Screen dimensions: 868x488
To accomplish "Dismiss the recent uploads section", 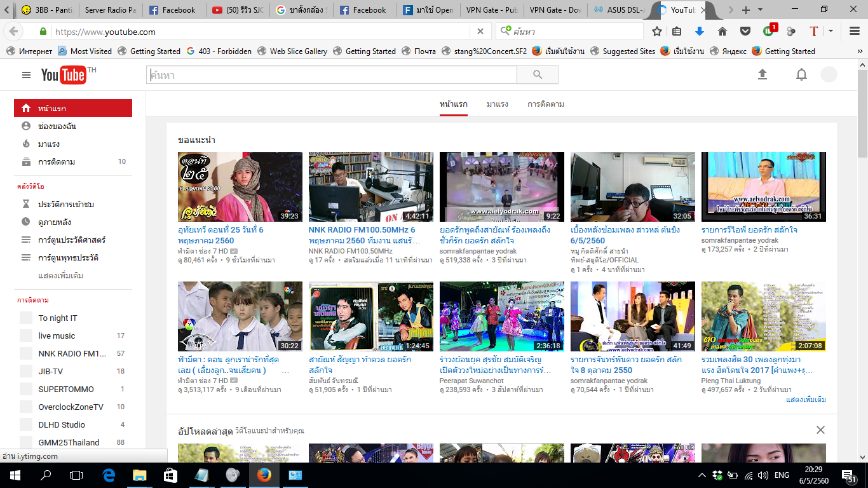I will click(x=820, y=430).
